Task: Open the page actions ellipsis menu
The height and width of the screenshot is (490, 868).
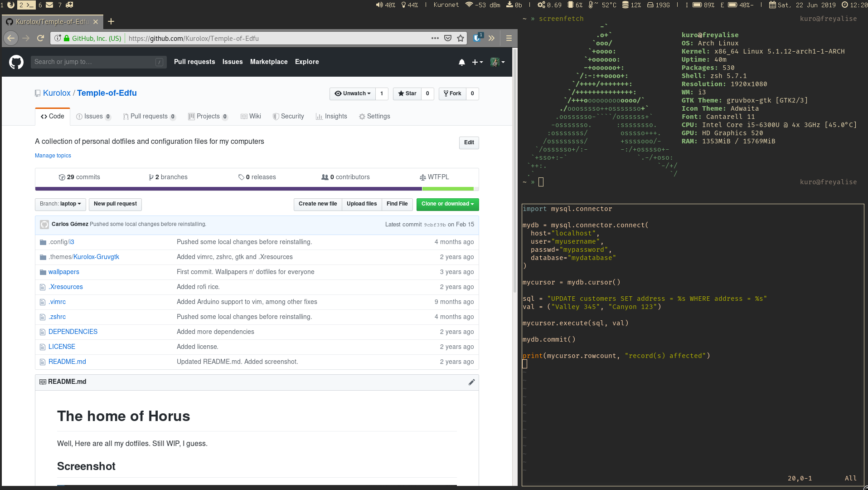Action: tap(435, 38)
